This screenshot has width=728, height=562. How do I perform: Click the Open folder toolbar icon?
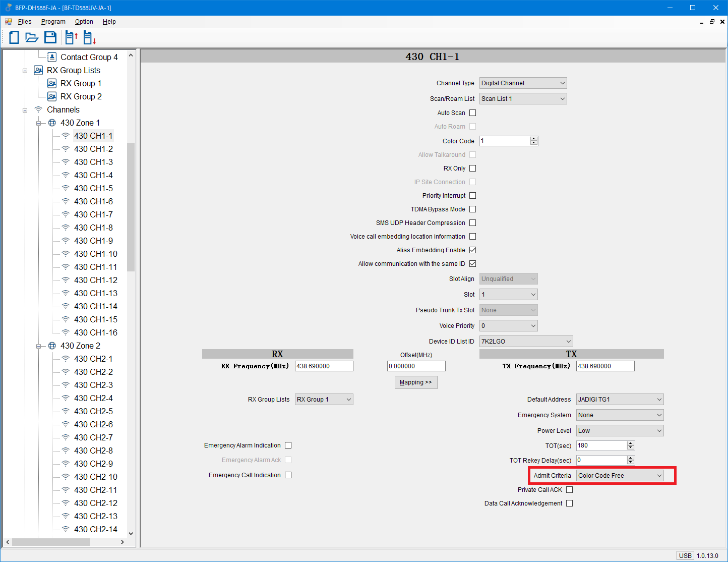tap(32, 37)
